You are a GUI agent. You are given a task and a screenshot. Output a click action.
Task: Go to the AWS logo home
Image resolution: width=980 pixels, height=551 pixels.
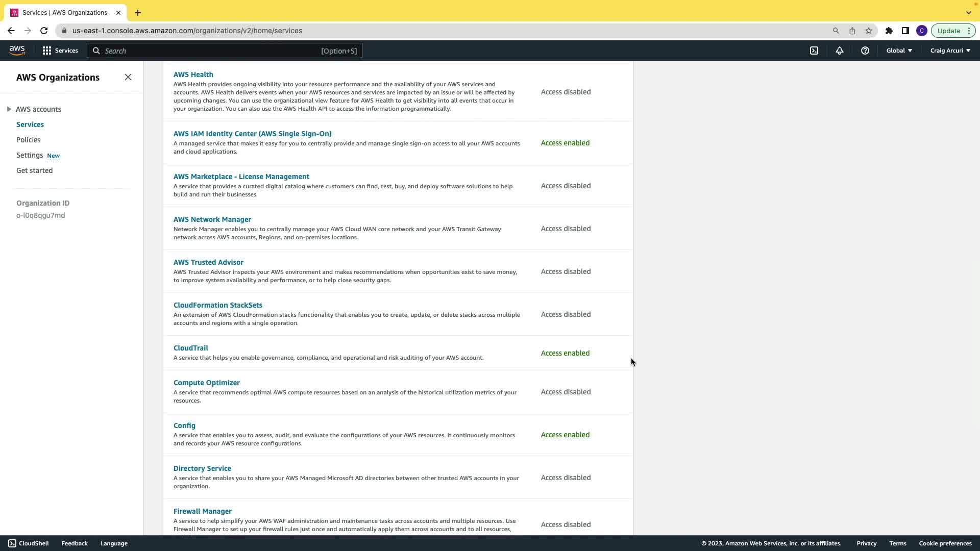tap(17, 51)
